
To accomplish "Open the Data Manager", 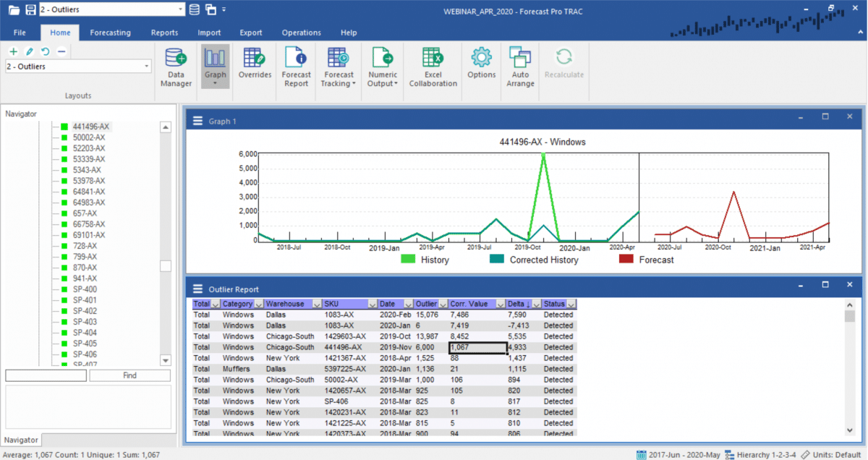I will coord(175,67).
